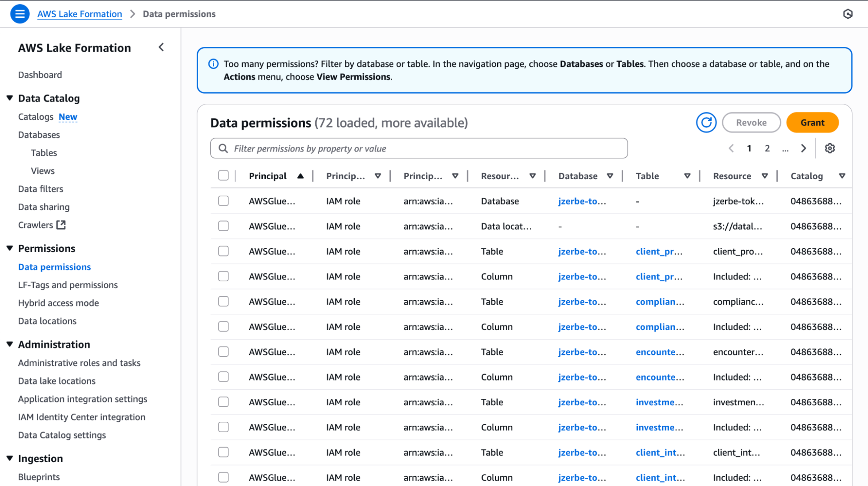Click the Grant button
Viewport: 868px width, 486px height.
click(812, 123)
